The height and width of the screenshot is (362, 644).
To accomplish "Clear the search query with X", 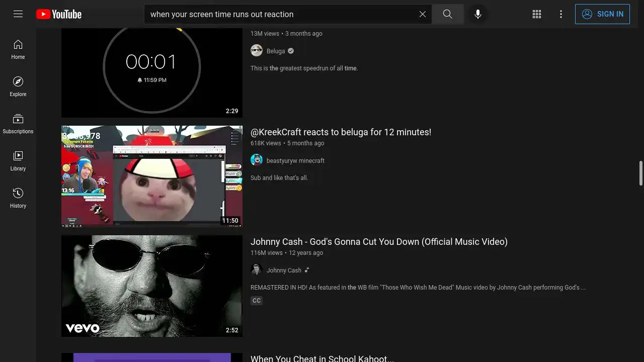I will [x=423, y=14].
